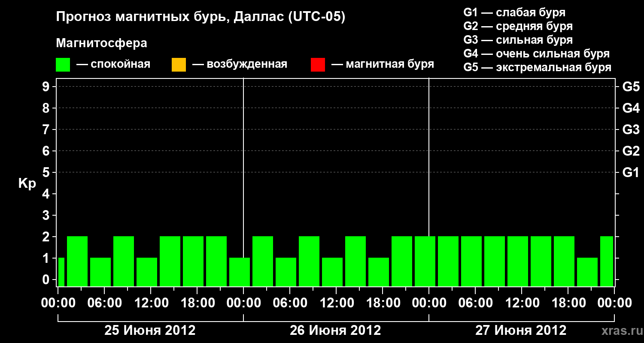
Task: Click the orange 'возбужденная' legend swatch
Action: [x=179, y=65]
